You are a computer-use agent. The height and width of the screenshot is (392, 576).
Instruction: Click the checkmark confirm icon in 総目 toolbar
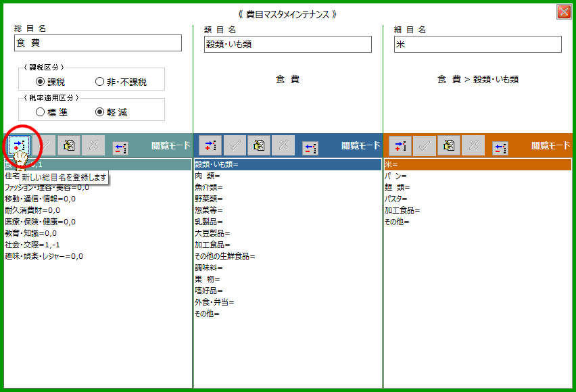pos(44,145)
